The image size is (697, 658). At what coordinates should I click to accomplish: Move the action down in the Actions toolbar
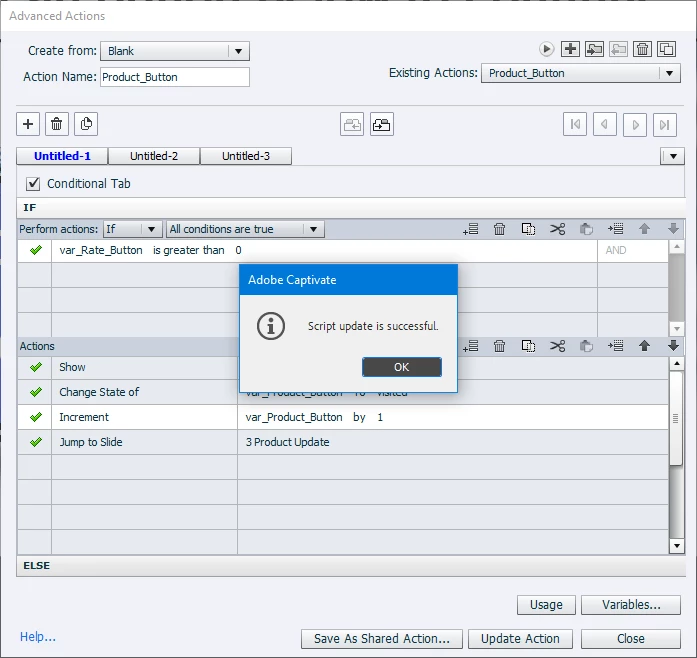click(673, 346)
